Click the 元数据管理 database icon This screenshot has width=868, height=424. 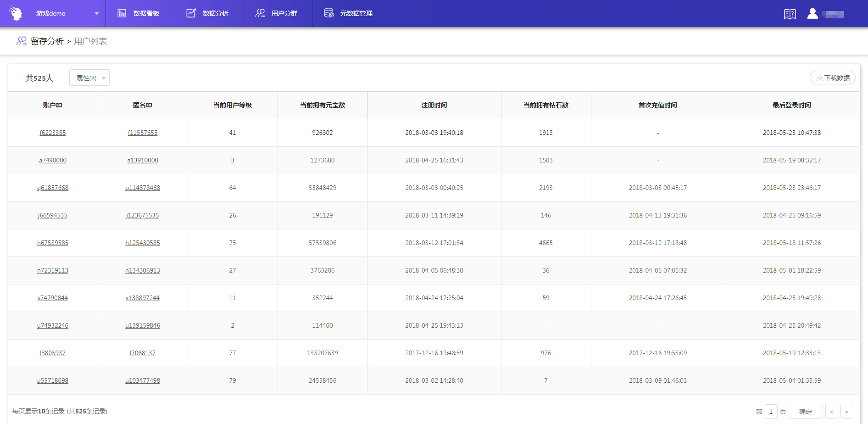pos(329,13)
